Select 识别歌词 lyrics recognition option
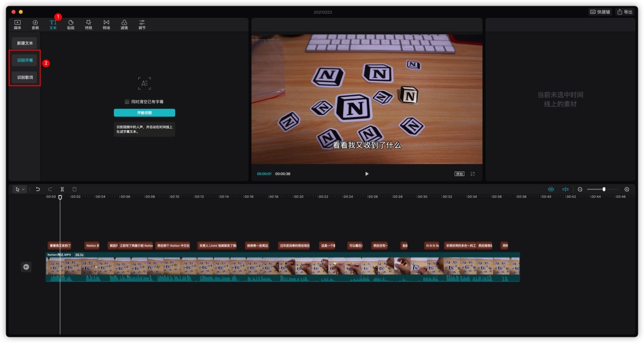Viewport: 644px width, 343px height. click(x=25, y=77)
